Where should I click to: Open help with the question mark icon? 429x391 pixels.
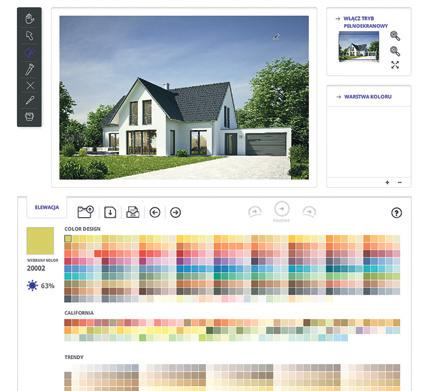tap(396, 213)
